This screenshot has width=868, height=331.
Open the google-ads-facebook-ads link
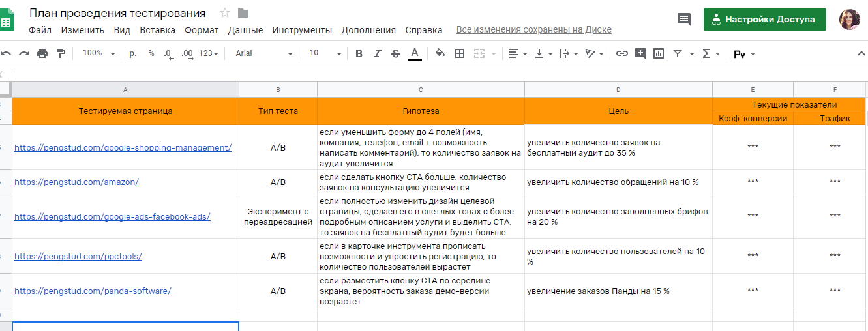point(112,216)
